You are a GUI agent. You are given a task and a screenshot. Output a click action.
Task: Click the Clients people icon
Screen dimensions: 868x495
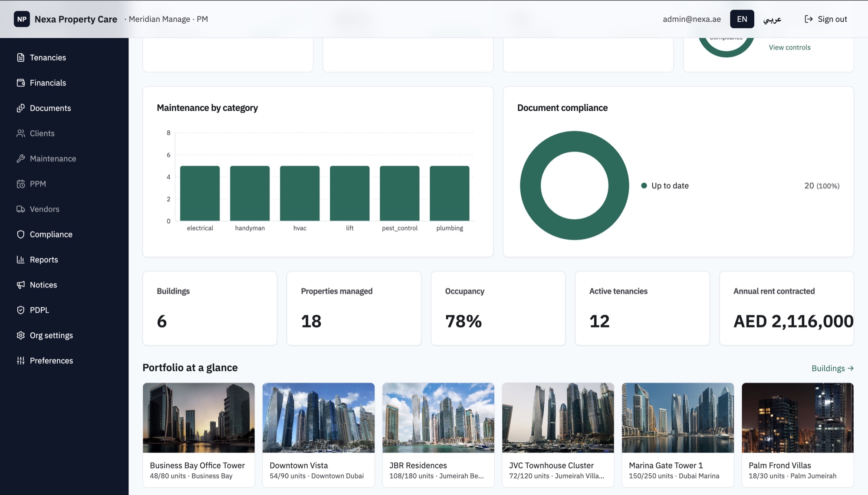point(20,133)
